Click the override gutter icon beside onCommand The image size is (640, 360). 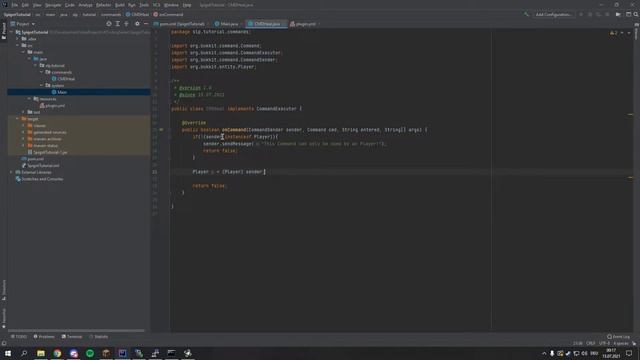161,130
